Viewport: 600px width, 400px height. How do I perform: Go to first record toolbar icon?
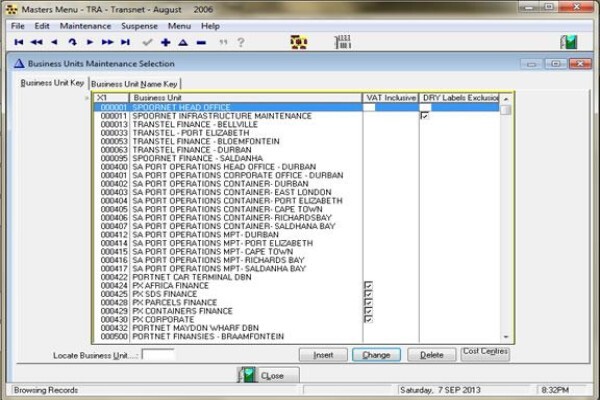(x=18, y=42)
